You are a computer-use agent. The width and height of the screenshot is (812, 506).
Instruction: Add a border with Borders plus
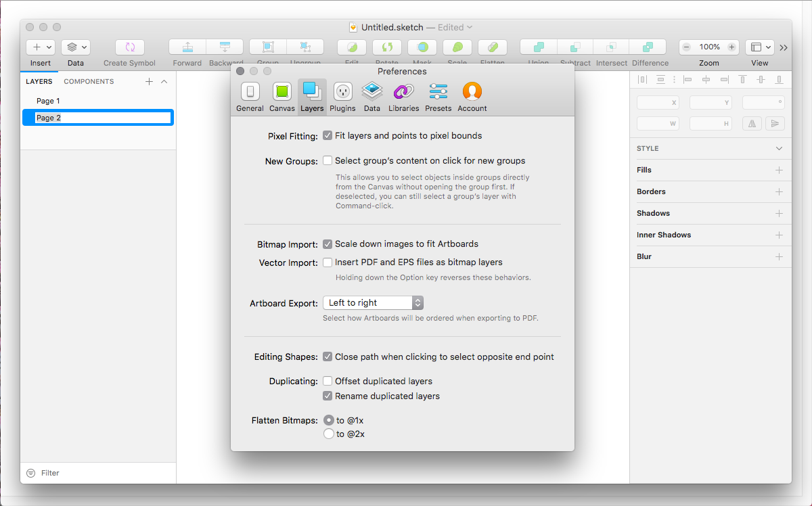[779, 191]
